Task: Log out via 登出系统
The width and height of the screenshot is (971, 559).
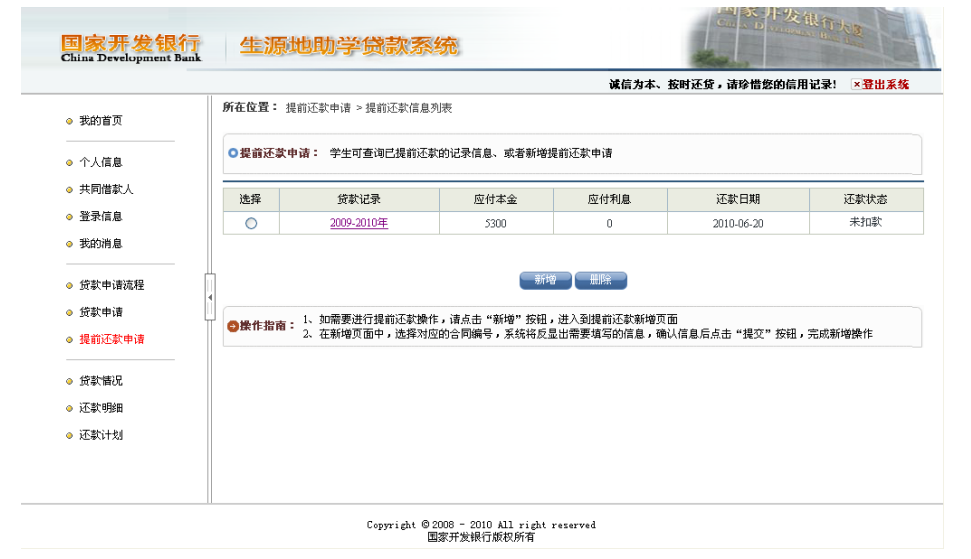Action: coord(886,85)
